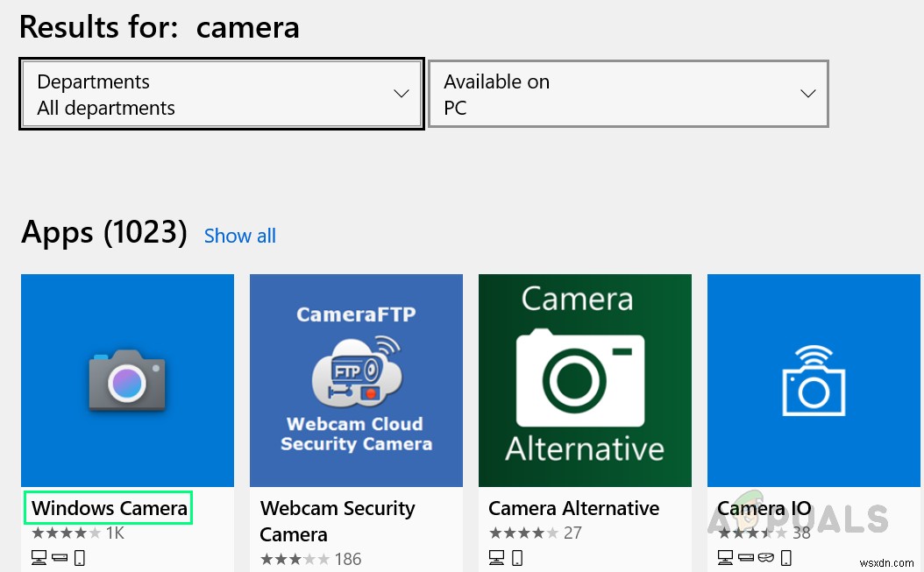Select the phone icon under Camera Alternative

[x=518, y=557]
